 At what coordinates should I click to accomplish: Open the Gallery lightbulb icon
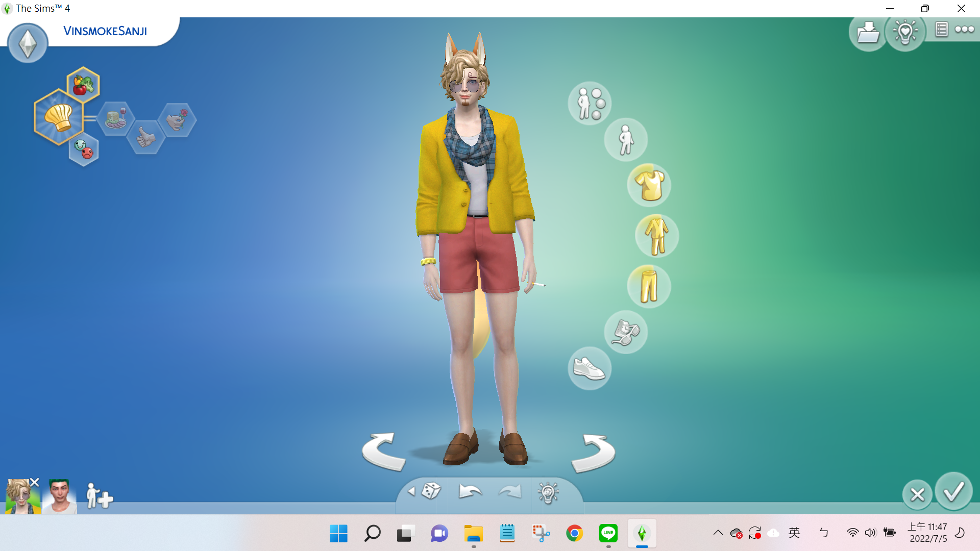click(x=905, y=32)
